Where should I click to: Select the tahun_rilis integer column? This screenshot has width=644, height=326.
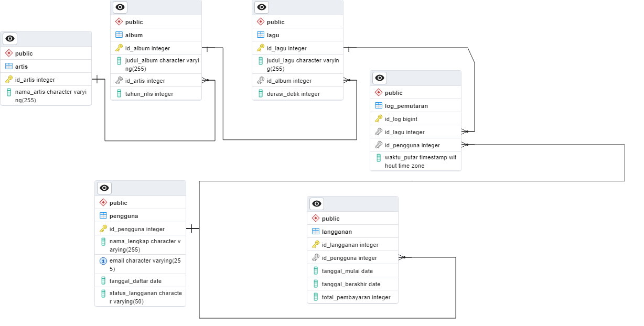point(149,94)
